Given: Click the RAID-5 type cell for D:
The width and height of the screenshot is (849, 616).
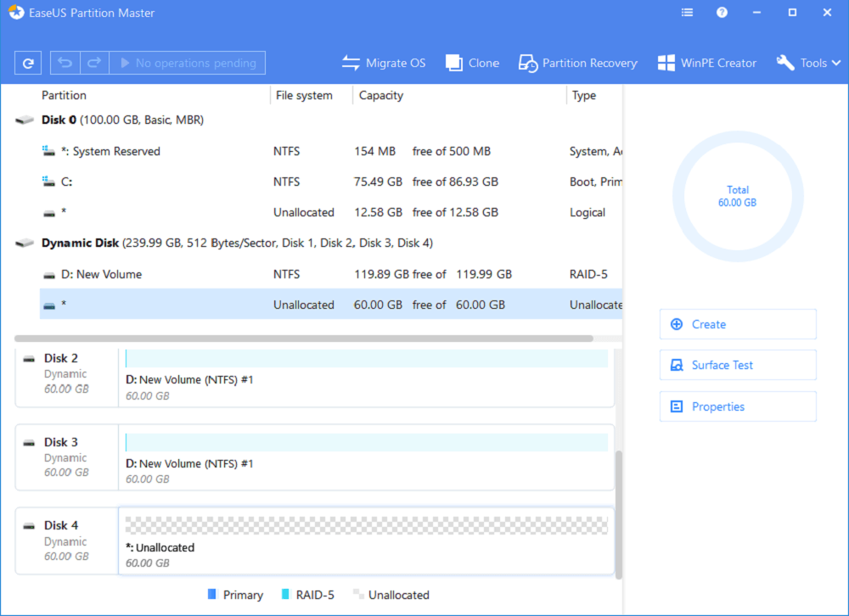Looking at the screenshot, I should (588, 274).
